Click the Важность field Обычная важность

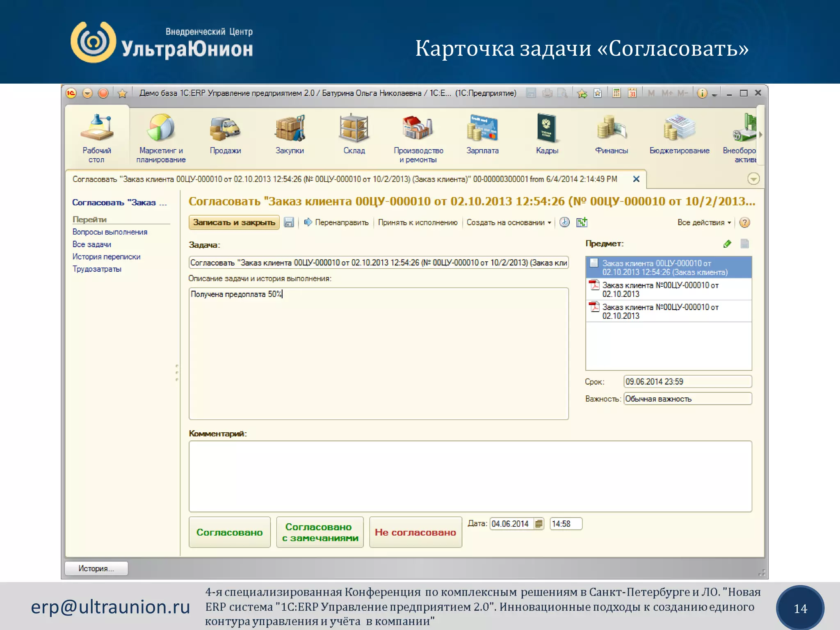coord(687,399)
